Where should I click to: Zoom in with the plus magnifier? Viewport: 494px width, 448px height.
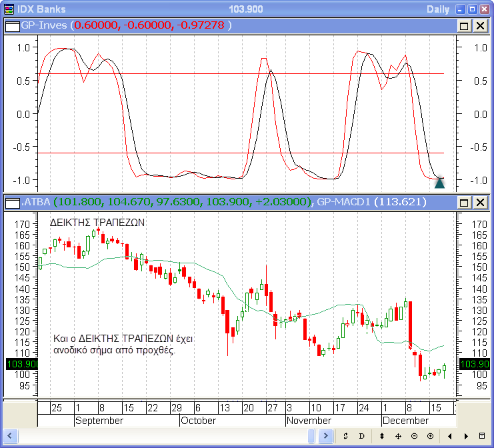coord(430,436)
